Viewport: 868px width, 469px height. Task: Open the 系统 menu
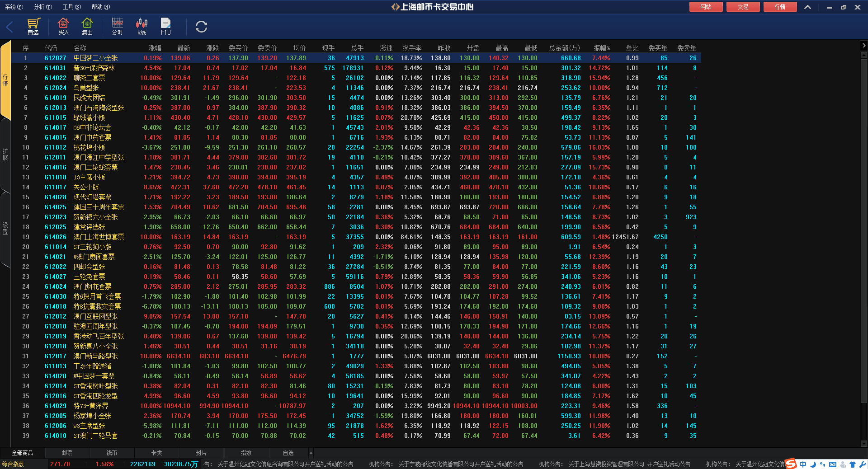coord(14,7)
